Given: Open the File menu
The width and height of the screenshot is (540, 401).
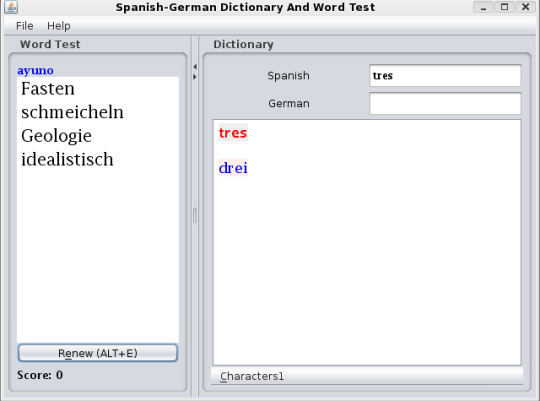Looking at the screenshot, I should pos(24,26).
